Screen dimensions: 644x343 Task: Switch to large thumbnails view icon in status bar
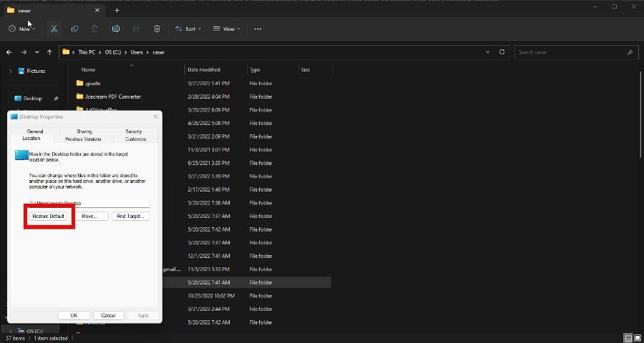click(x=638, y=338)
